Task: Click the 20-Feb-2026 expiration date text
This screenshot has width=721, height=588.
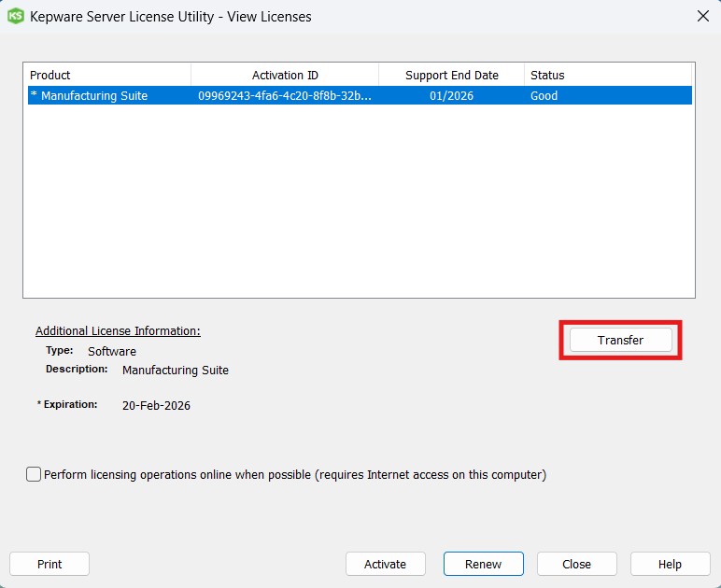Action: (x=156, y=405)
